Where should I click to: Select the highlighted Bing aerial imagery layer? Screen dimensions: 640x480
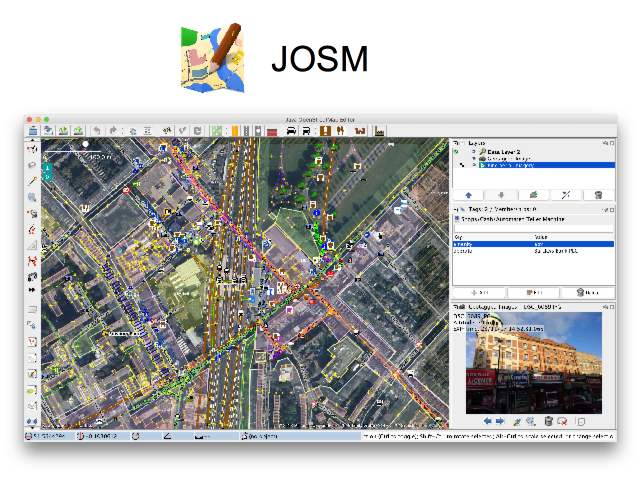coord(547,165)
